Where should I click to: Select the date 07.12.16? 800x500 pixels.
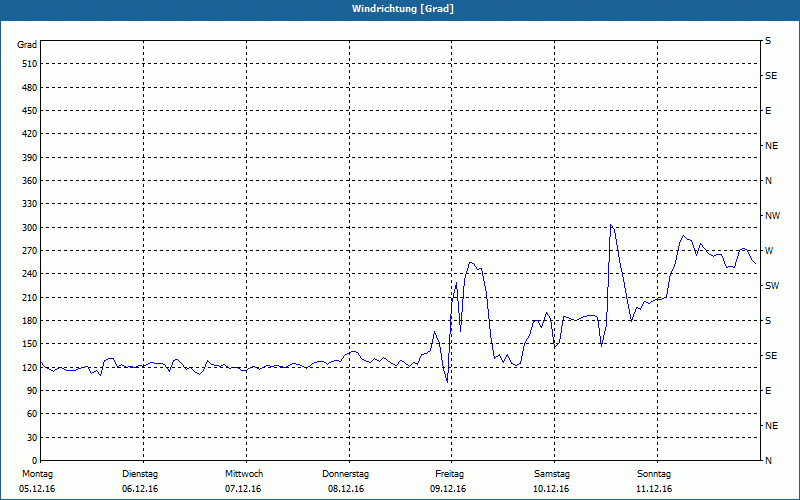point(243,489)
